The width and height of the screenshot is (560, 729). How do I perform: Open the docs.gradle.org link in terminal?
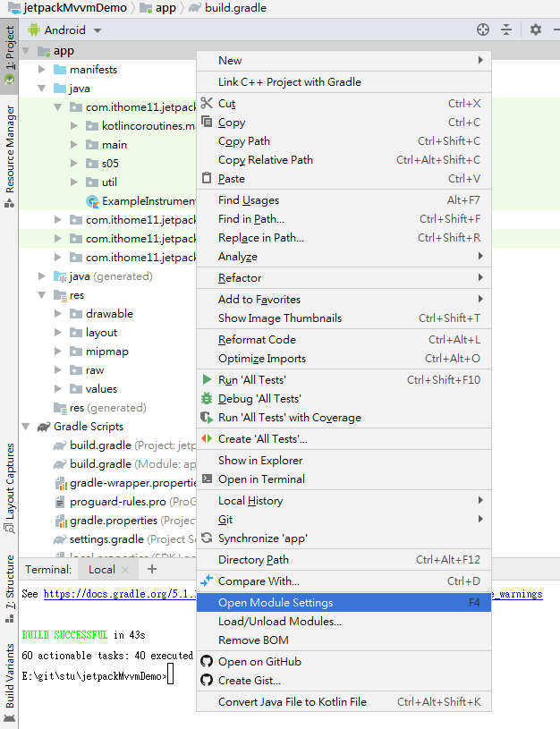point(120,594)
